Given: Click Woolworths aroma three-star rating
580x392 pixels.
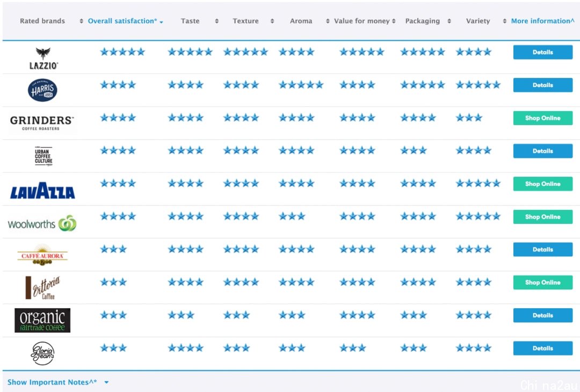Looking at the screenshot, I should pyautogui.click(x=292, y=216).
